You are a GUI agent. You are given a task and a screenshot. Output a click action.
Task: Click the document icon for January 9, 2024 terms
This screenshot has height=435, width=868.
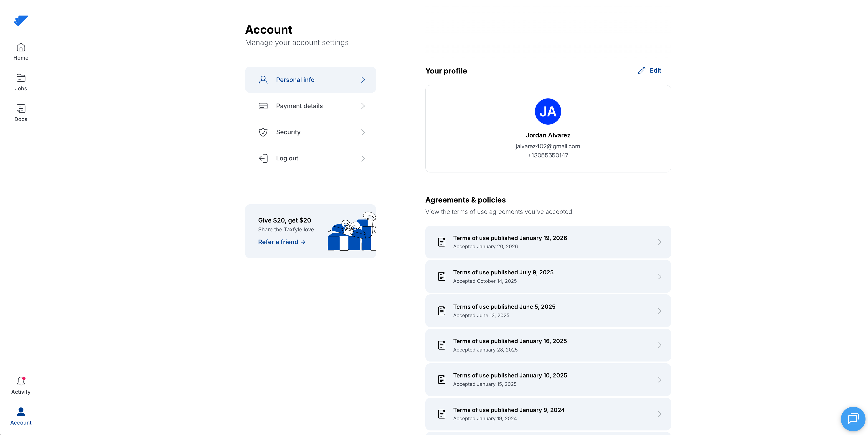(442, 414)
